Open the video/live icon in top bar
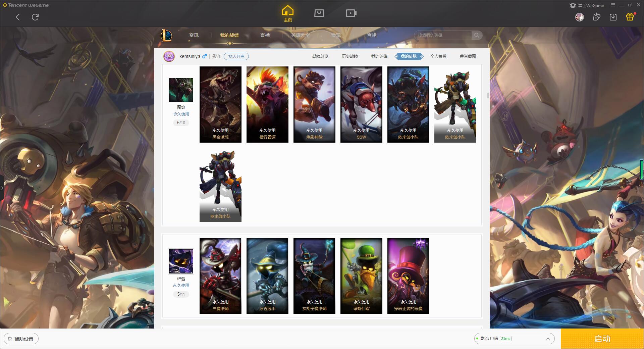 (x=351, y=13)
